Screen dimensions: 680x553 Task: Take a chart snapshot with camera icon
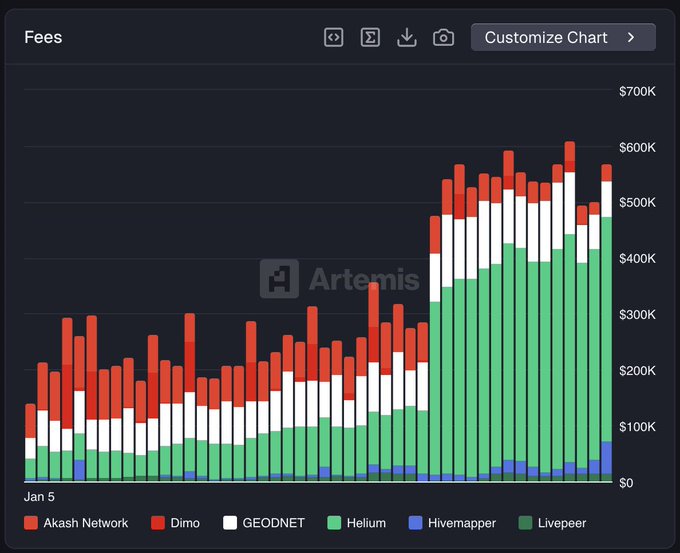(443, 37)
